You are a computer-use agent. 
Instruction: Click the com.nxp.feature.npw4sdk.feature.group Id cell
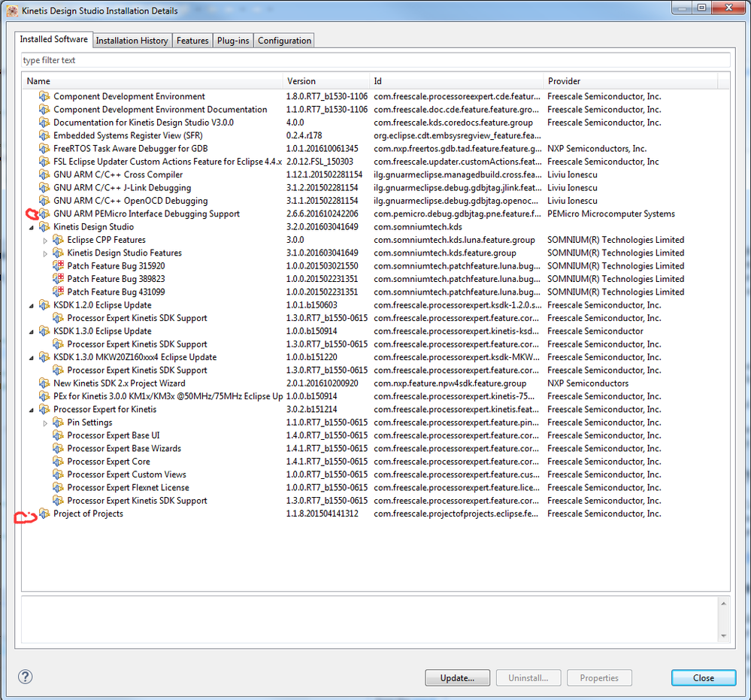coord(450,383)
